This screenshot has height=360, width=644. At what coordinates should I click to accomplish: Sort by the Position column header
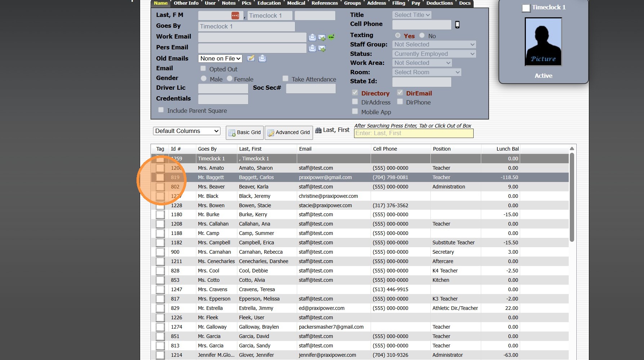[x=442, y=149]
